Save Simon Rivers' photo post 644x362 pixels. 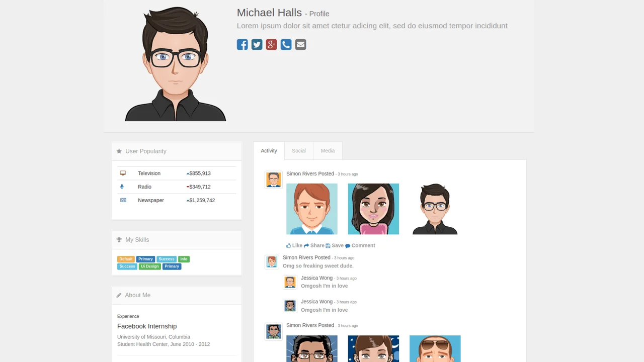(x=335, y=245)
